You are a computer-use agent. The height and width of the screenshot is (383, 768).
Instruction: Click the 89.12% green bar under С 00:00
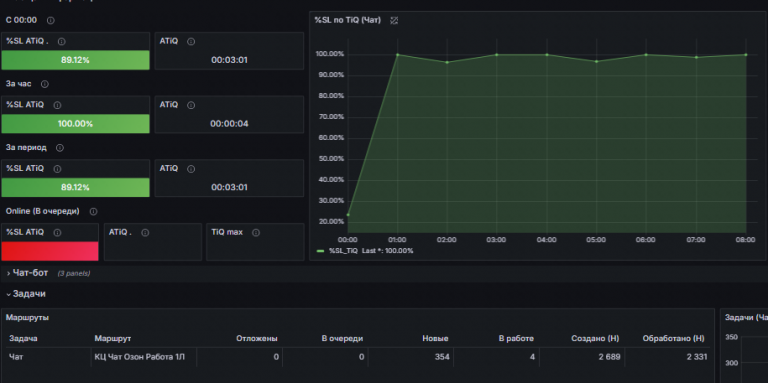tap(75, 60)
